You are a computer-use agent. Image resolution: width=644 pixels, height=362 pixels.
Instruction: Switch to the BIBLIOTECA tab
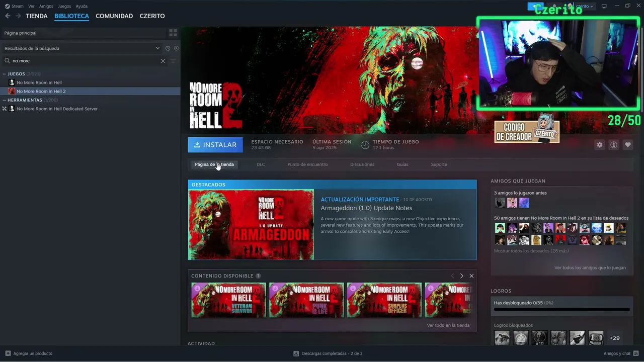71,16
